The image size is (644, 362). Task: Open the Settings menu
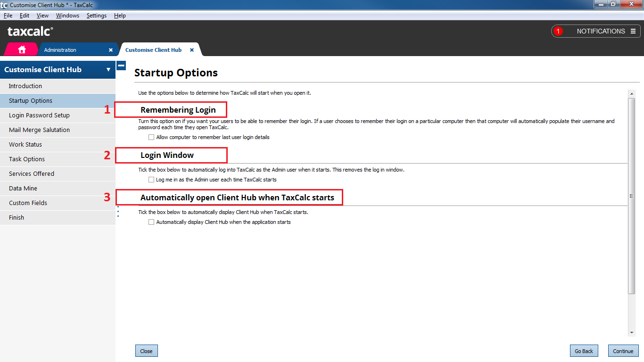click(97, 16)
